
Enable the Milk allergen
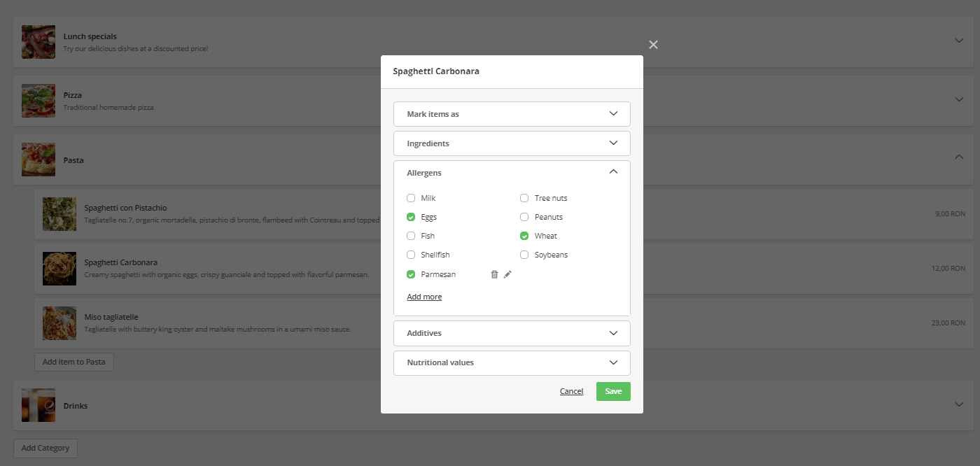pos(411,198)
